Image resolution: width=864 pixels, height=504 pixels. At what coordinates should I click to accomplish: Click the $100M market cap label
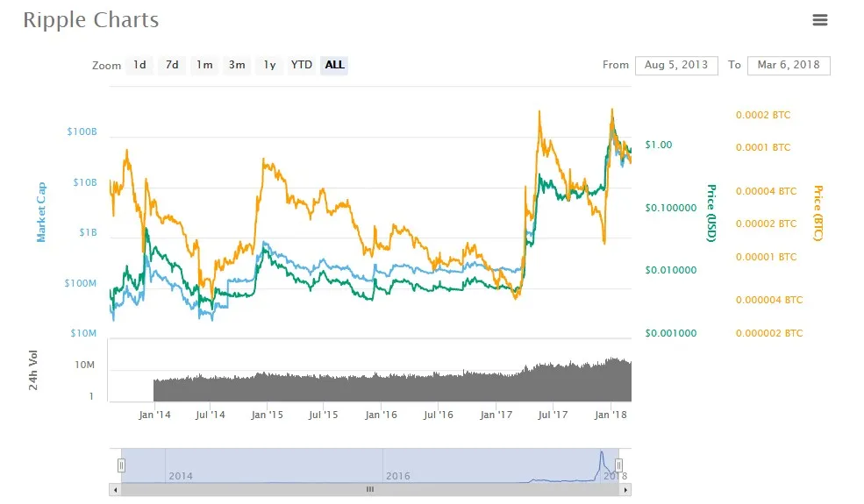(81, 283)
